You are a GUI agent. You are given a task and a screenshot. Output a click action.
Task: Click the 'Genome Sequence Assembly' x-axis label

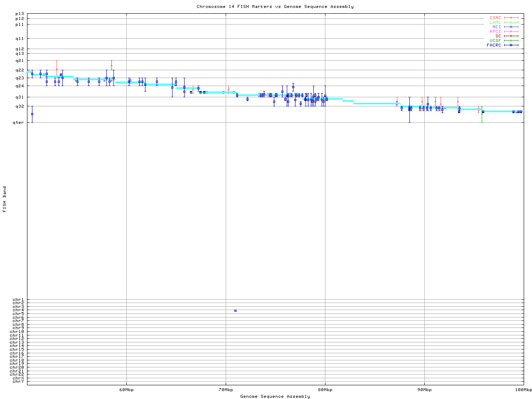(x=275, y=397)
